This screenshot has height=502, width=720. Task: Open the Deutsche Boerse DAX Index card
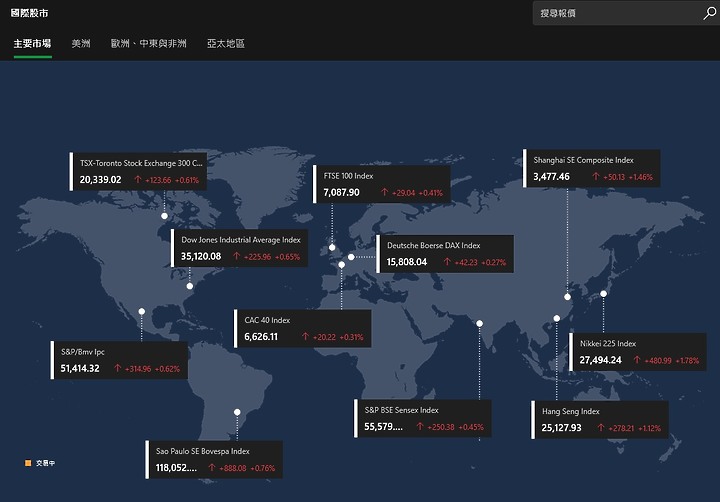[445, 254]
